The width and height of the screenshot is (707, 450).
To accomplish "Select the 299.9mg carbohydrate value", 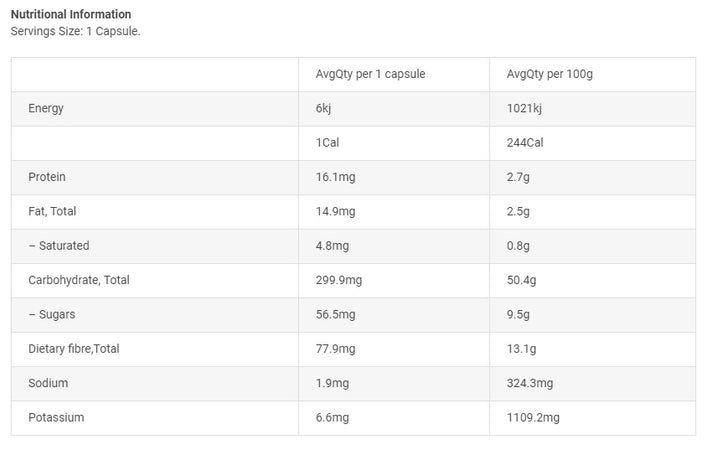I will coord(338,280).
